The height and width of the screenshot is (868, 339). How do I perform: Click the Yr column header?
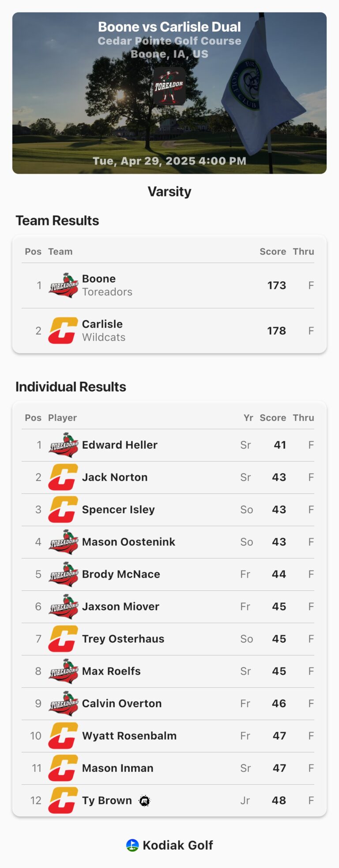tap(248, 418)
